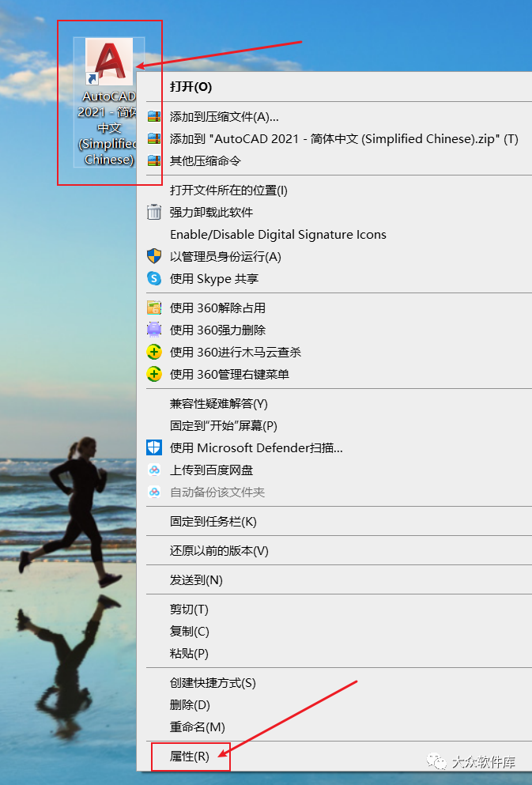Select 创建快捷方式(S)

[x=213, y=683]
